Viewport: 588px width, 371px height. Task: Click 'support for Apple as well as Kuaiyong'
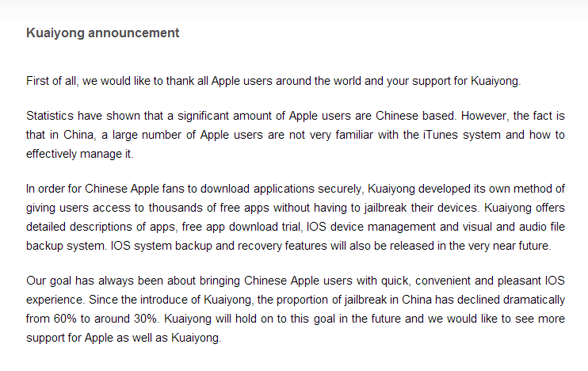(x=123, y=338)
